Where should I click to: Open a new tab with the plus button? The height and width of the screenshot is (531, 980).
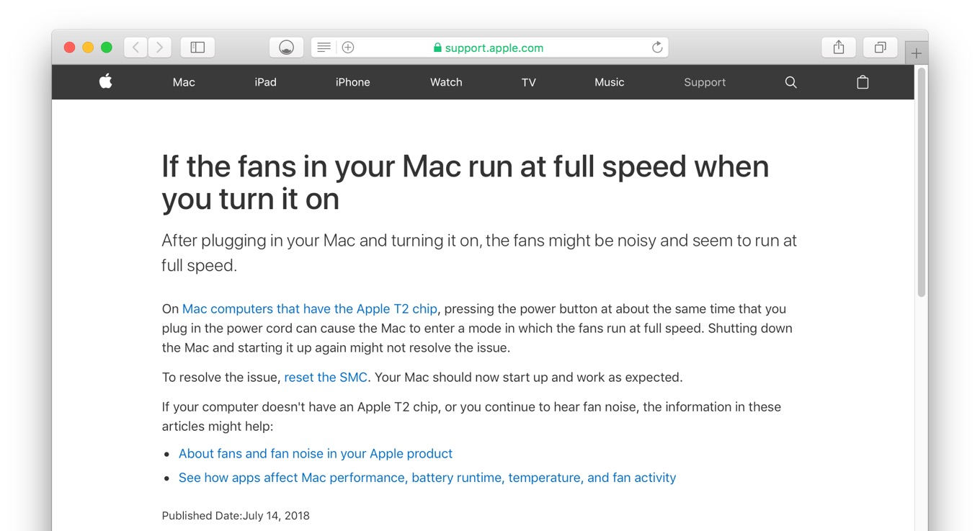click(917, 53)
